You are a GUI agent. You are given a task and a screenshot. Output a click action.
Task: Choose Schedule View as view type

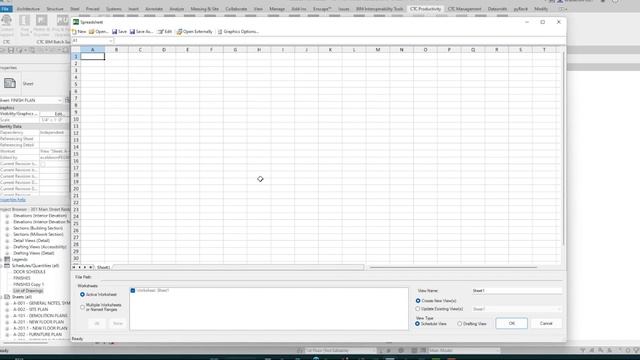[x=417, y=324]
